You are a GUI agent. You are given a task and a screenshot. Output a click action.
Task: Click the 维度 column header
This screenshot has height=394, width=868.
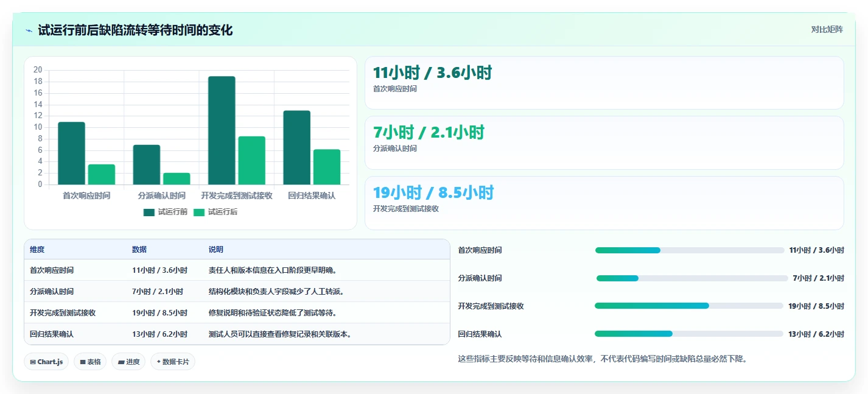pos(37,250)
